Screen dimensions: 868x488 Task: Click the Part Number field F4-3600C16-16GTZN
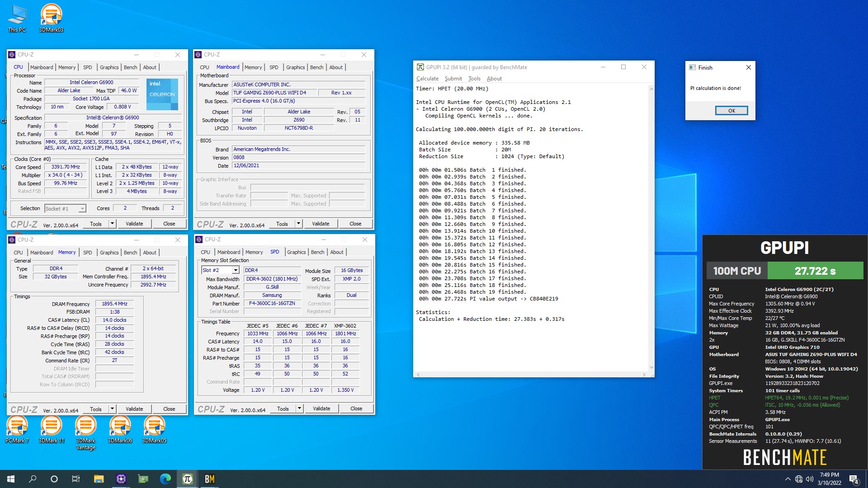(272, 304)
